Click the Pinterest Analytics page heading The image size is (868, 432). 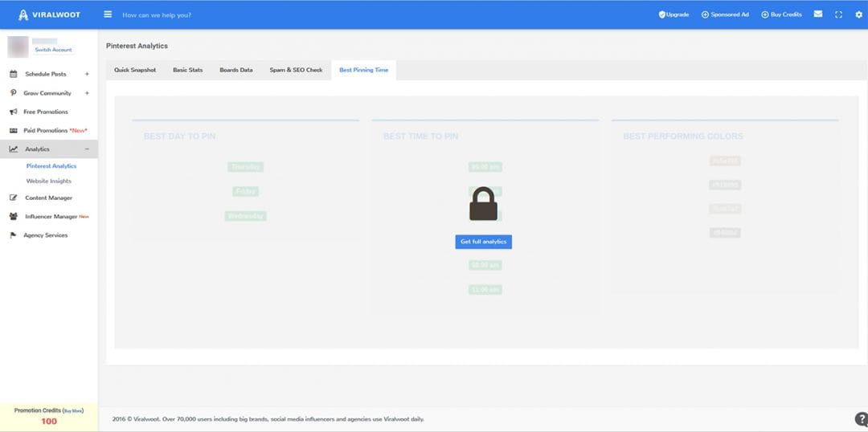137,46
